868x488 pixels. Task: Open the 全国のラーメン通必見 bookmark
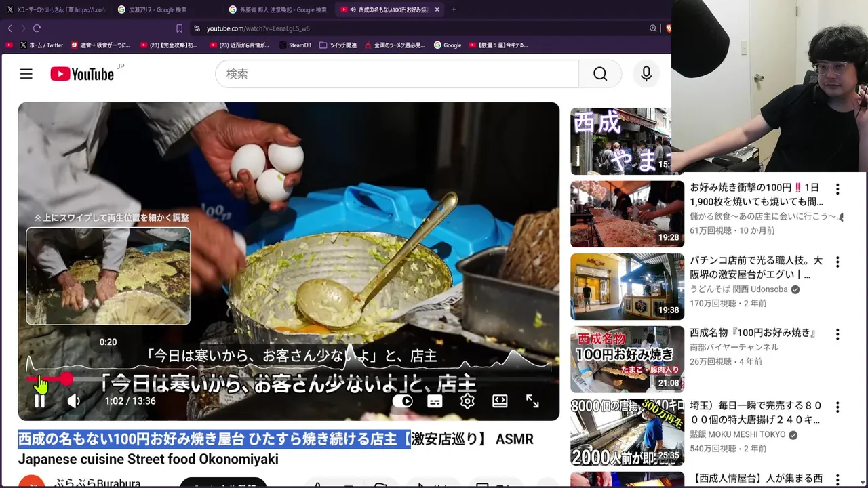pos(395,45)
